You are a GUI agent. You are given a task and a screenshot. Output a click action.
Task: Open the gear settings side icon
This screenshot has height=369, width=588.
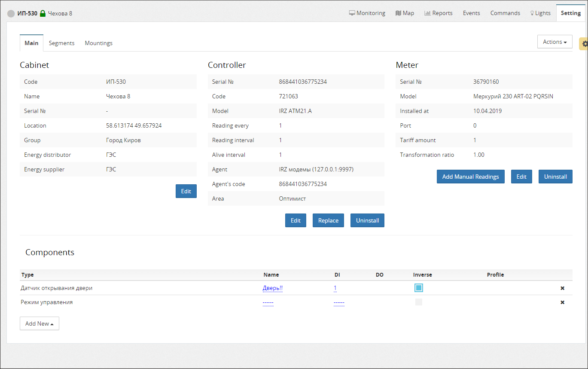584,43
